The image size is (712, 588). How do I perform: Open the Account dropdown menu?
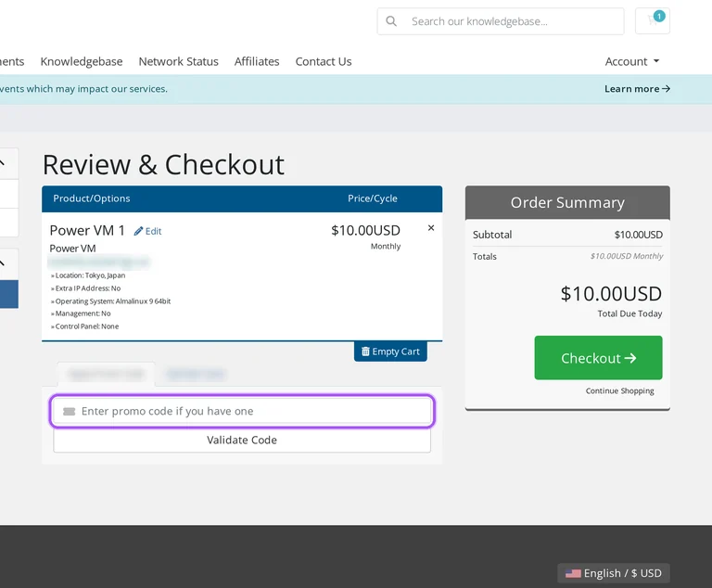pyautogui.click(x=631, y=61)
